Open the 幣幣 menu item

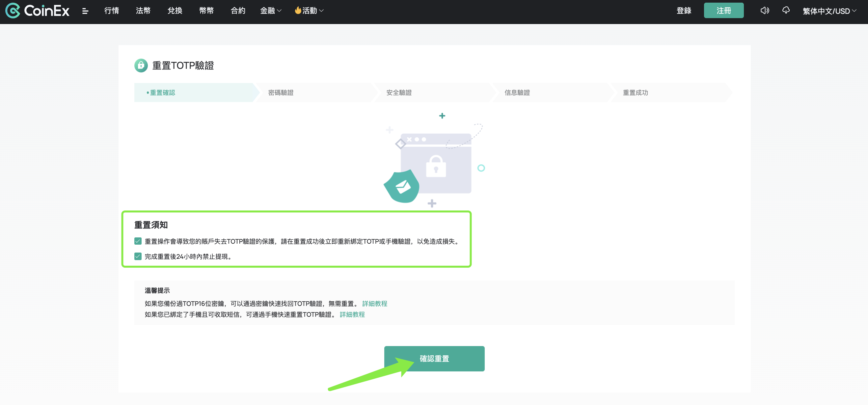(206, 11)
